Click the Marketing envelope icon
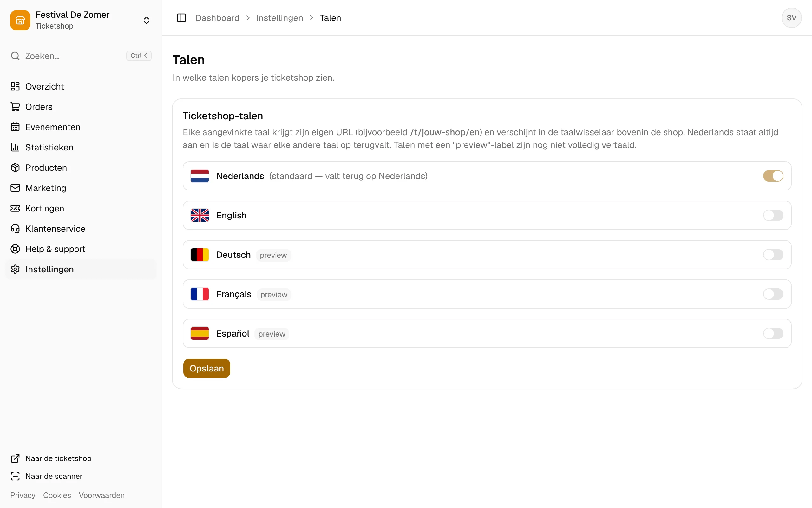Viewport: 812px width, 508px height. point(15,188)
